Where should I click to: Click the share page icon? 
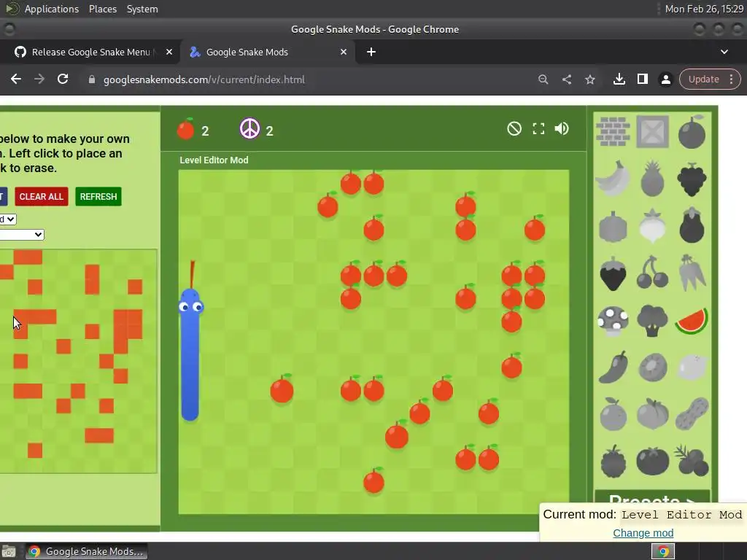coord(566,79)
